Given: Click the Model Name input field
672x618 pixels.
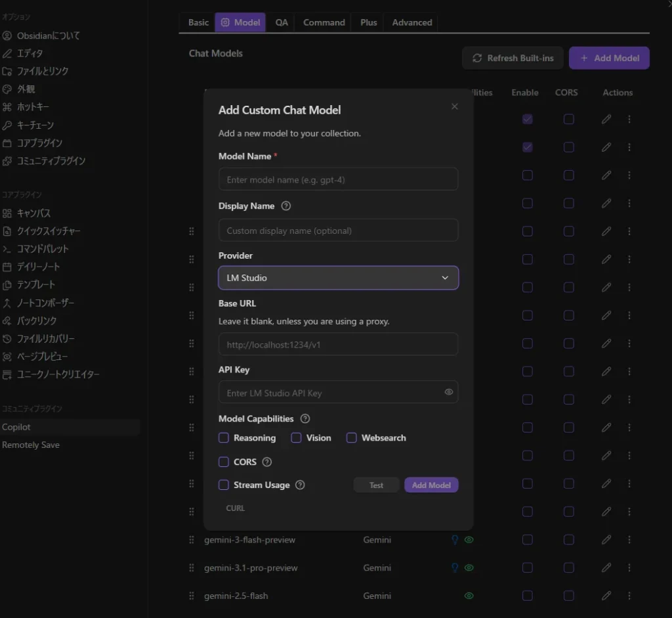Looking at the screenshot, I should (x=338, y=179).
